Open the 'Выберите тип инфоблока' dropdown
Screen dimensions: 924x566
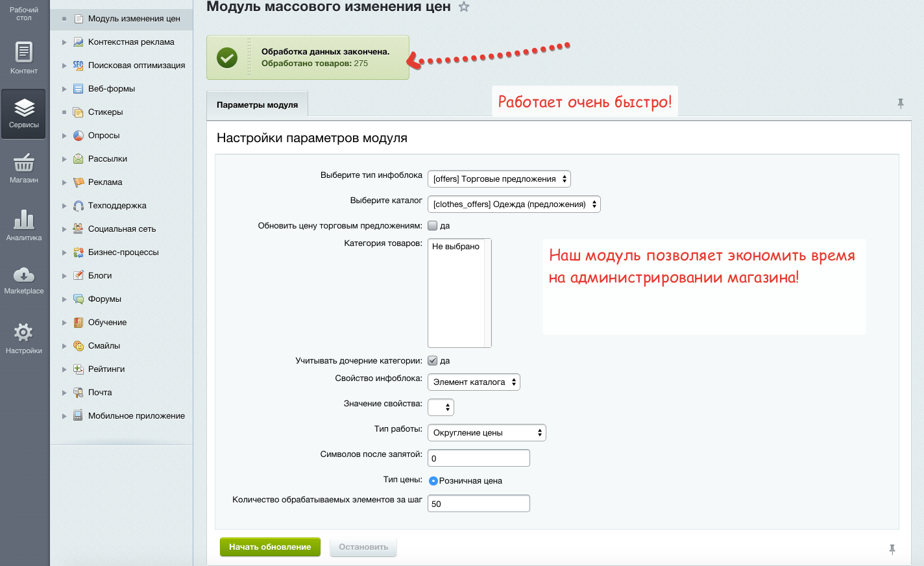pyautogui.click(x=500, y=178)
